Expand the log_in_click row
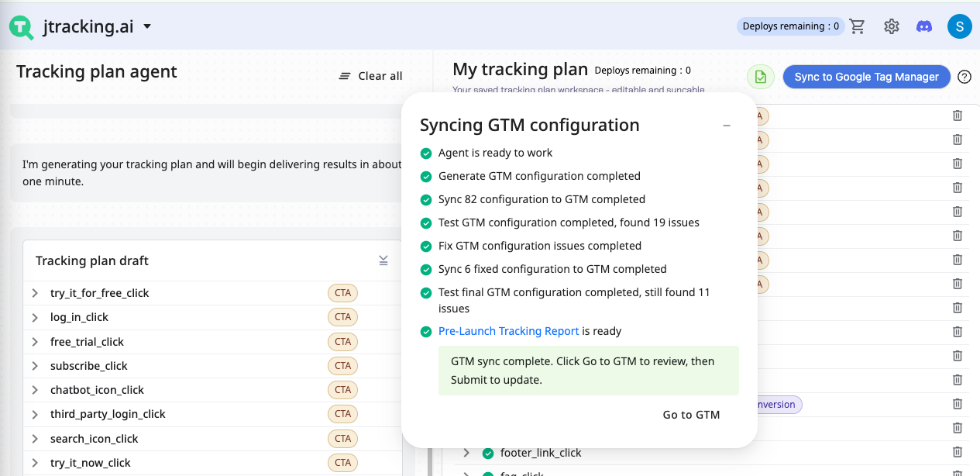 click(x=35, y=317)
